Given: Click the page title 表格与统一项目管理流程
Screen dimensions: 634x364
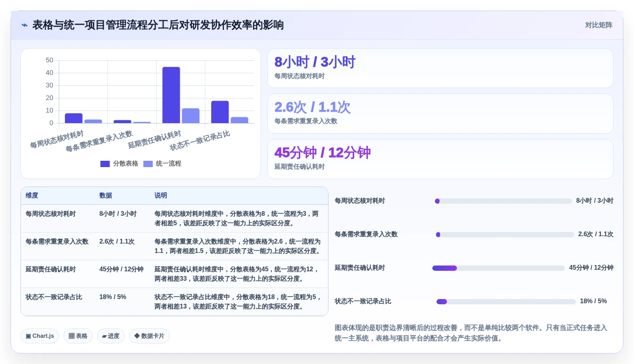Looking at the screenshot, I should [158, 25].
